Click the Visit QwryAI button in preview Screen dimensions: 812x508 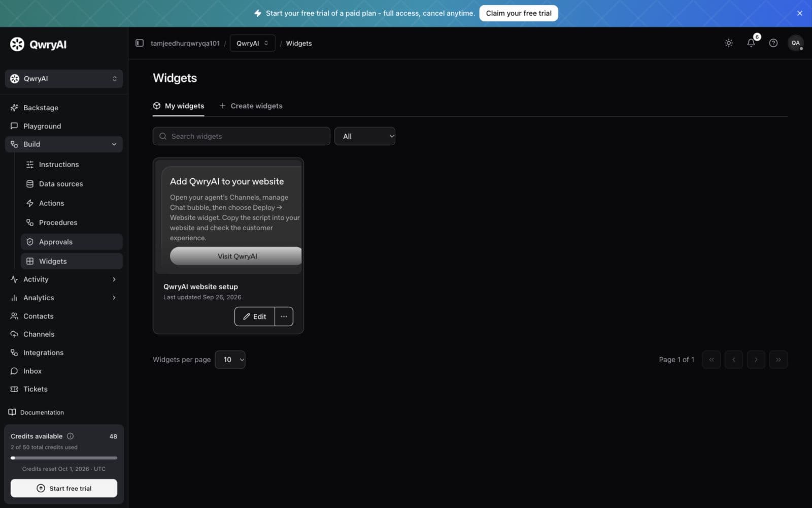click(236, 256)
